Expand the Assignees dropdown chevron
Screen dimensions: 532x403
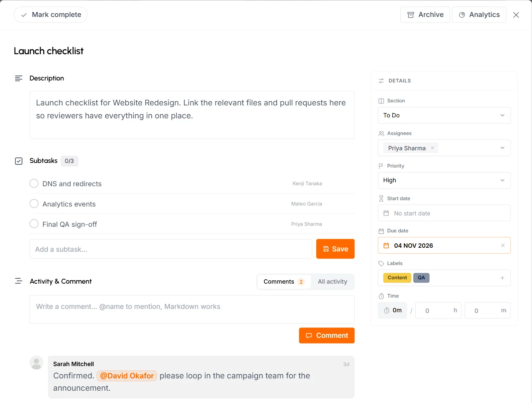point(502,148)
